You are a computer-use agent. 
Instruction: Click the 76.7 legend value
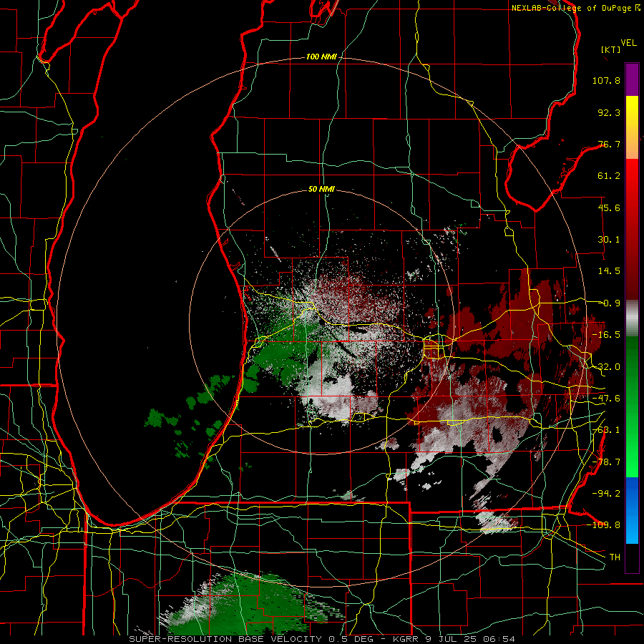pos(609,144)
